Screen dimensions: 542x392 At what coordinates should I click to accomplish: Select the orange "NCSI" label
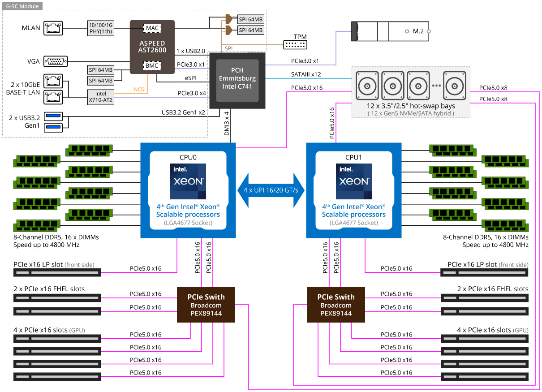(141, 90)
